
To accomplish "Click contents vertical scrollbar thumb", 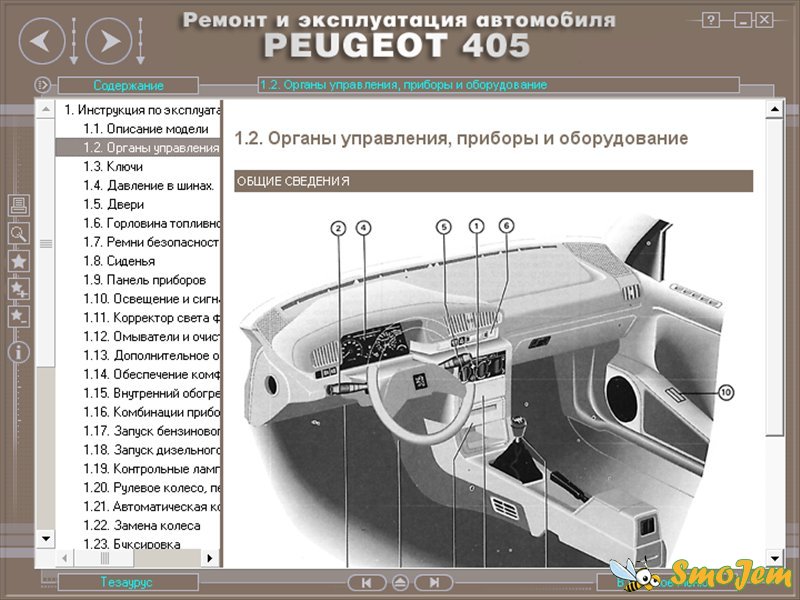I will click(x=46, y=243).
